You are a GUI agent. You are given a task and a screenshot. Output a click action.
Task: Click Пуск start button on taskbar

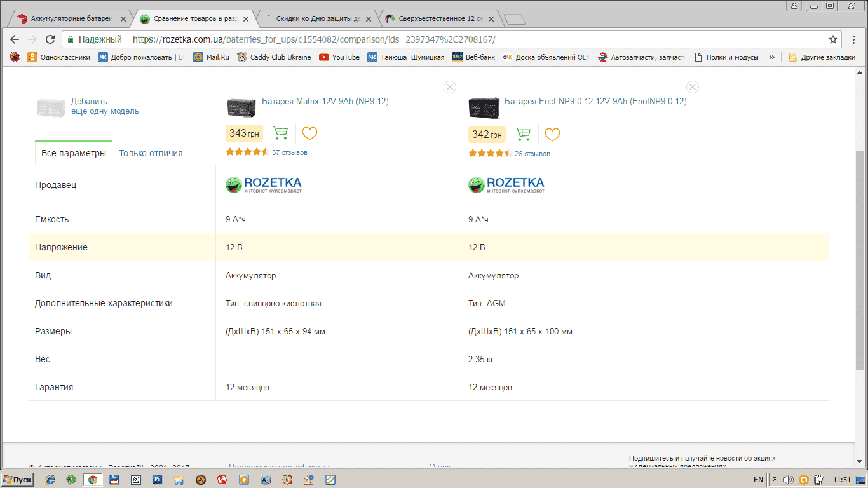click(17, 479)
